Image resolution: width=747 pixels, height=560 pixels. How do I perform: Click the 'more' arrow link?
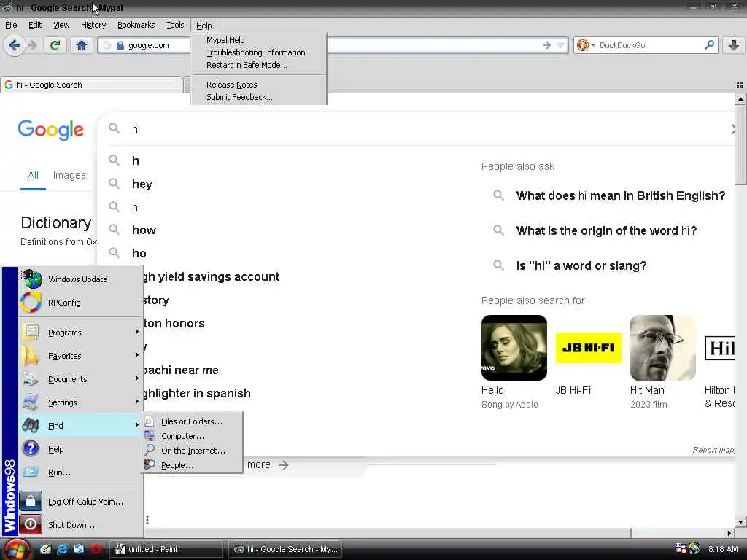[x=268, y=464]
